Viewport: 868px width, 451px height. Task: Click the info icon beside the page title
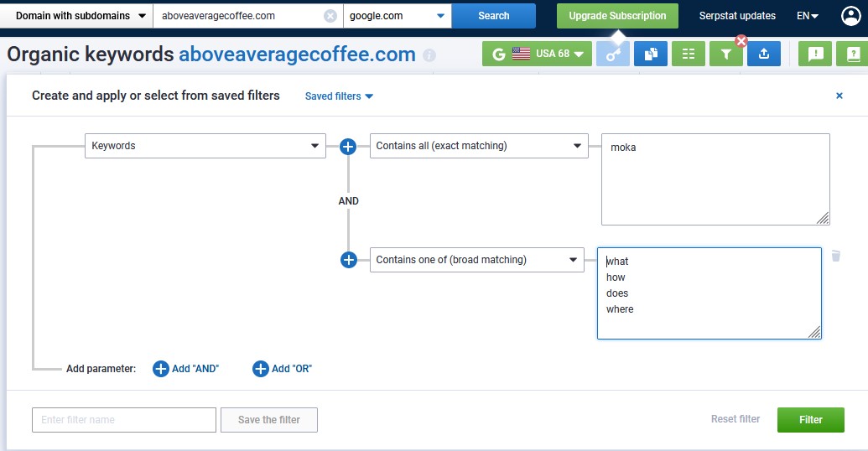point(429,54)
